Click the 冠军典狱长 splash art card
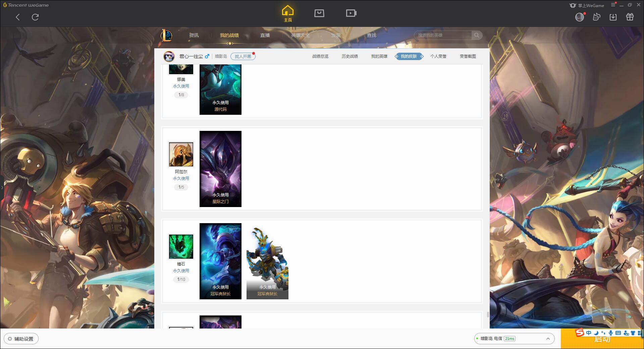The width and height of the screenshot is (644, 349). pyautogui.click(x=220, y=261)
